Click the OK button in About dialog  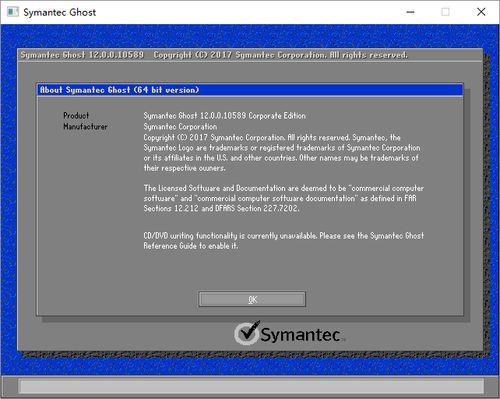click(x=252, y=299)
